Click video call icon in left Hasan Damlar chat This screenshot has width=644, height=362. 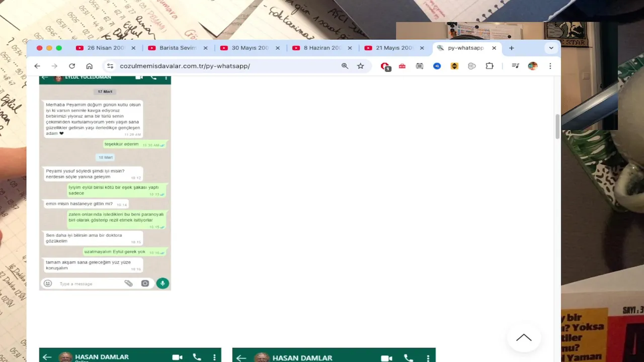[x=178, y=357]
